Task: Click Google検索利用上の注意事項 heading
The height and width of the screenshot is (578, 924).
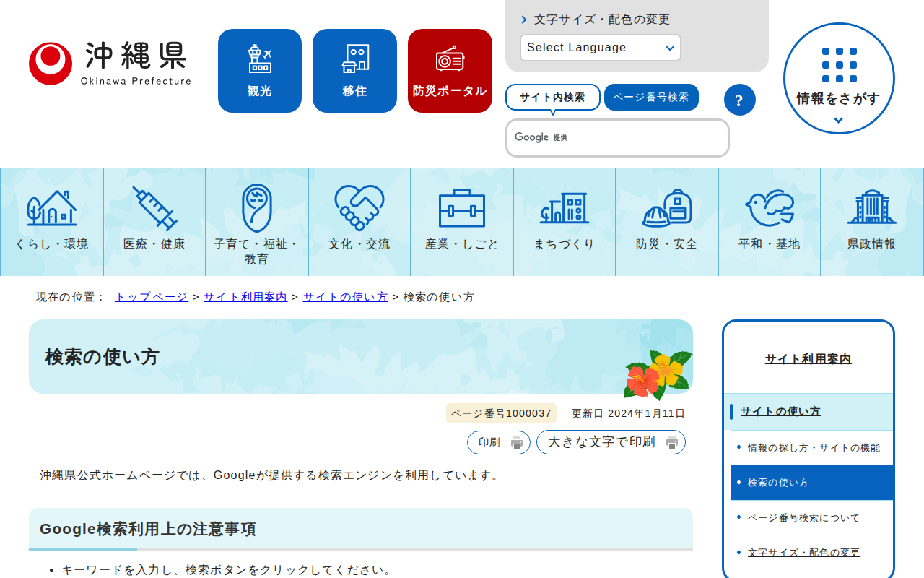Action: tap(148, 529)
